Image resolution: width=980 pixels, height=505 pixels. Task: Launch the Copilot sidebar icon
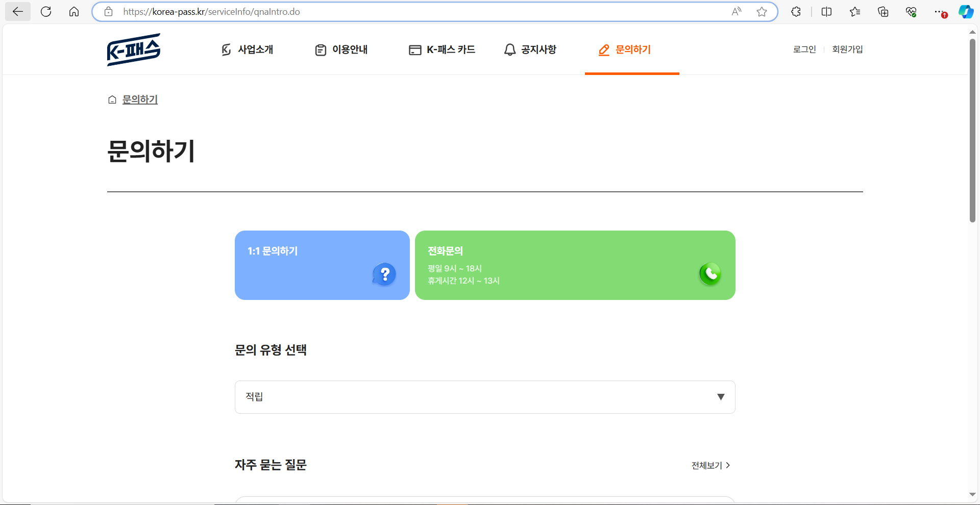click(x=966, y=12)
